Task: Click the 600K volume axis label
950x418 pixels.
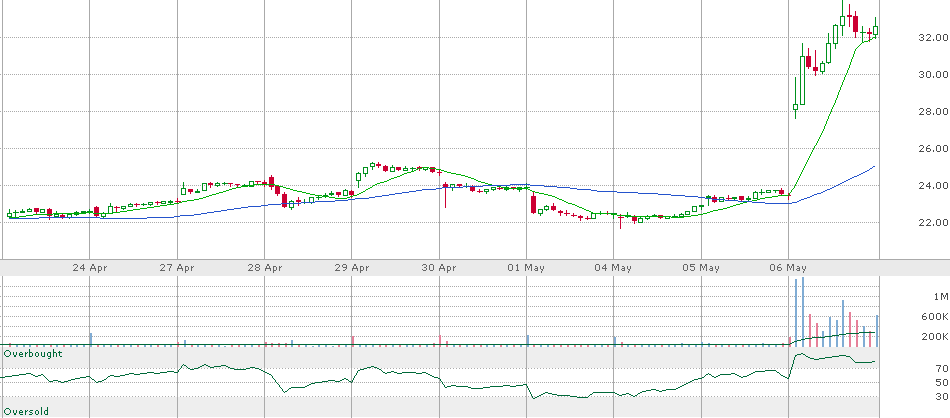Action: 935,316
